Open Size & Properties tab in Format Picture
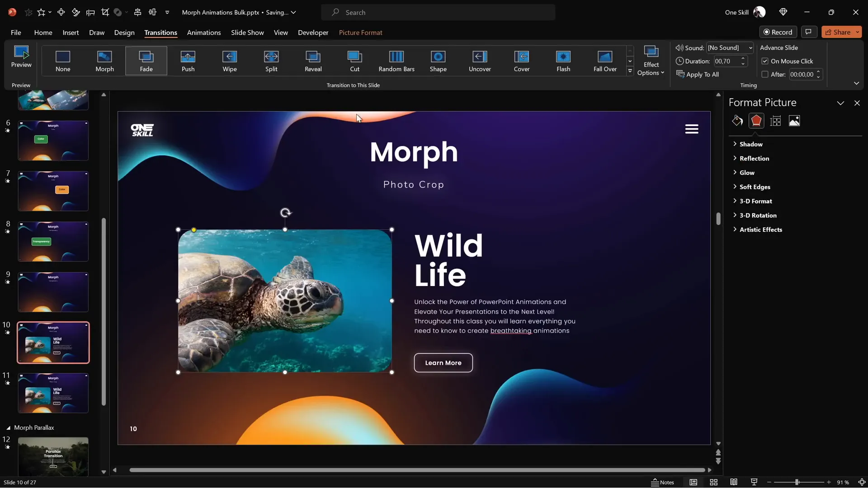This screenshot has height=488, width=868. click(x=775, y=121)
